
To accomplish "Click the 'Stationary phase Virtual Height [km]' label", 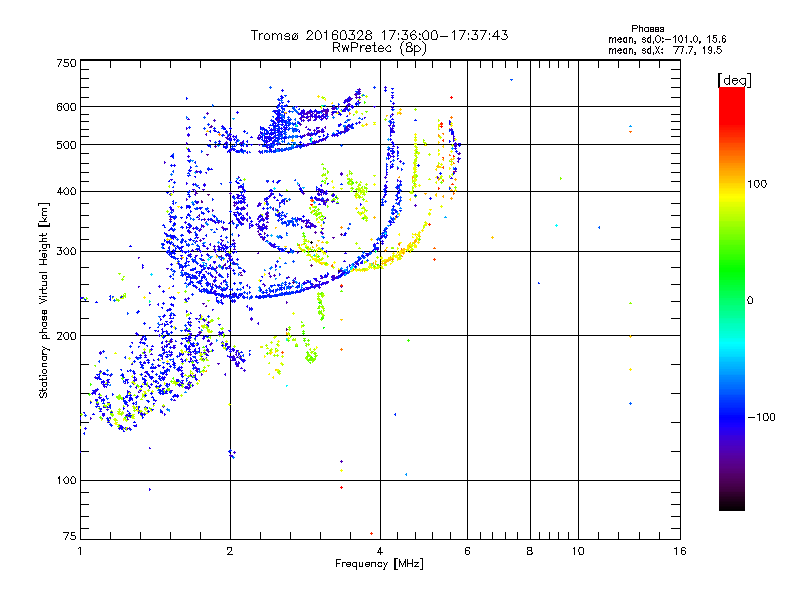I will [44, 300].
